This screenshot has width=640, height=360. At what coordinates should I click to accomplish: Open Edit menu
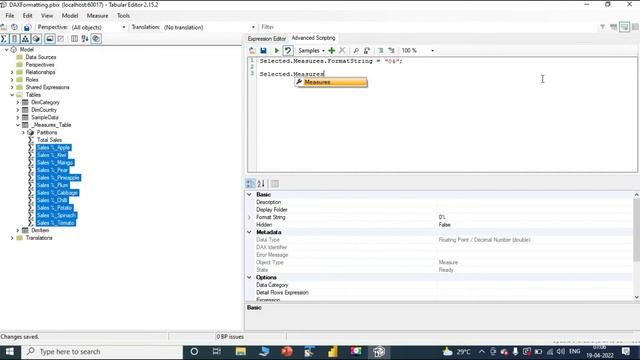[27, 16]
